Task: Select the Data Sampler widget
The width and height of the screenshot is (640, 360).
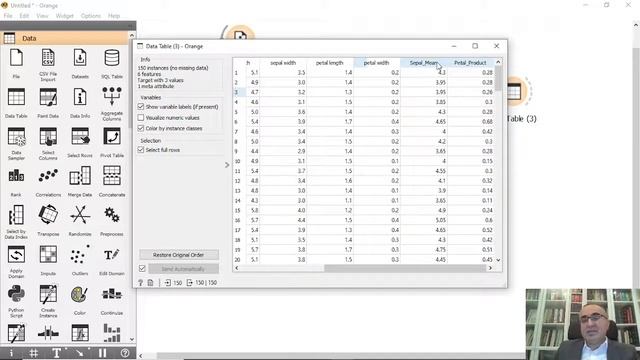Action: coord(16,136)
